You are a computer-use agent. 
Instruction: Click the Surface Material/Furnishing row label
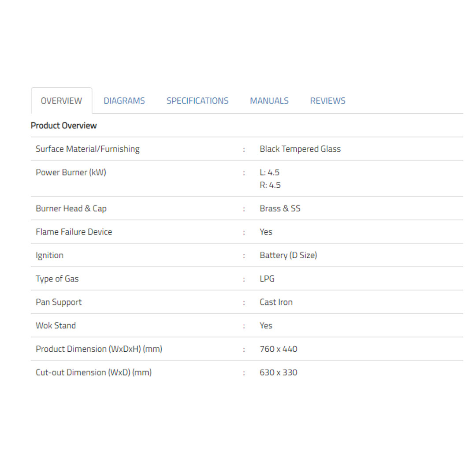pos(88,149)
